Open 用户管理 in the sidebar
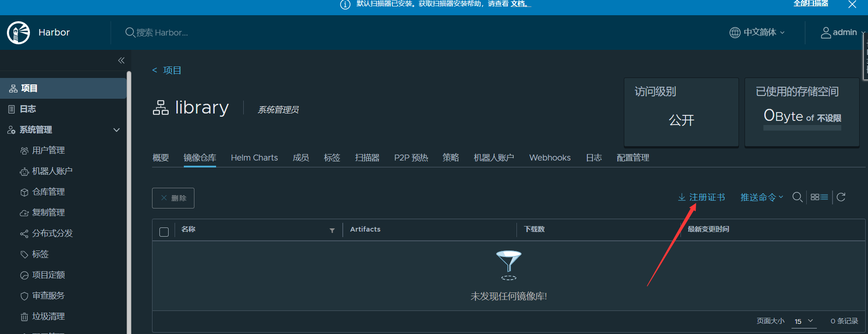The height and width of the screenshot is (334, 868). click(48, 150)
